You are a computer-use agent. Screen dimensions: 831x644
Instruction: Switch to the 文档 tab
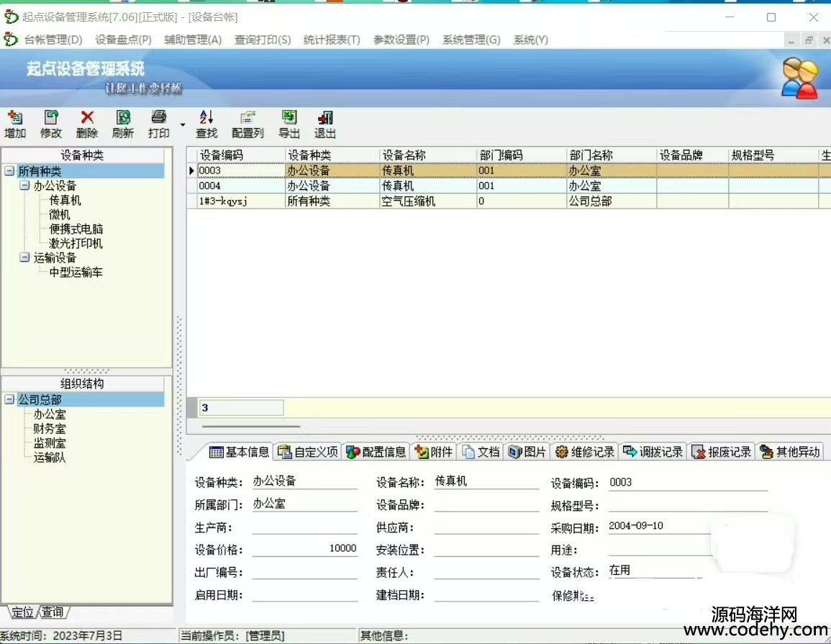click(481, 452)
